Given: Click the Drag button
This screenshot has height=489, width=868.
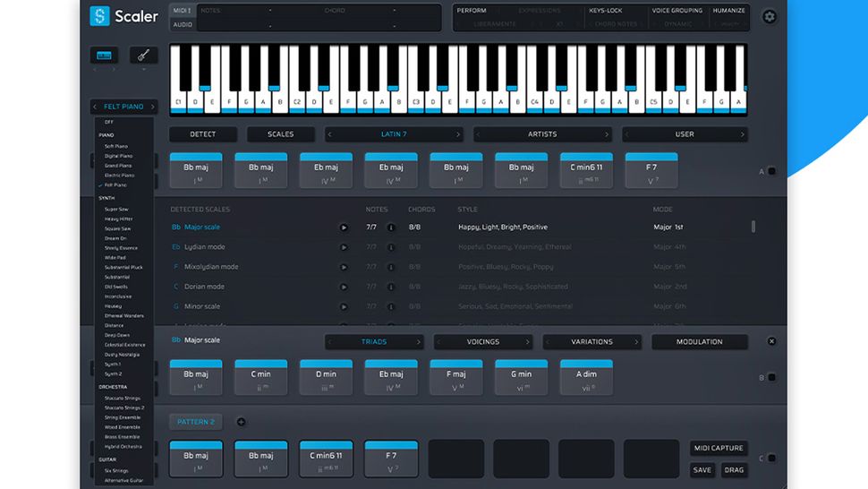Looking at the screenshot, I should tap(734, 470).
